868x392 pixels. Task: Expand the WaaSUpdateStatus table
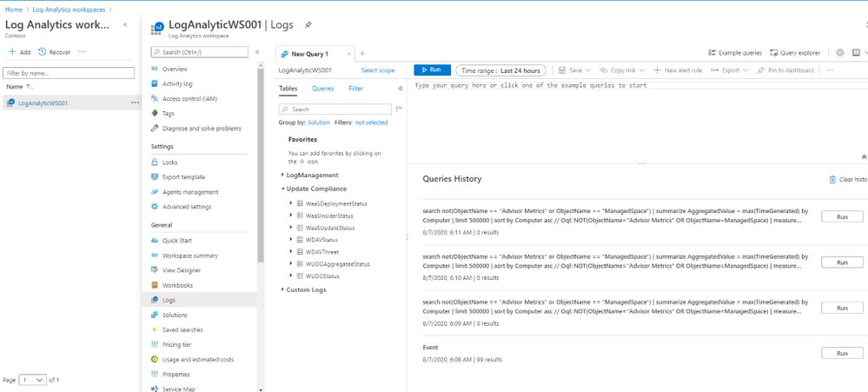tap(291, 228)
